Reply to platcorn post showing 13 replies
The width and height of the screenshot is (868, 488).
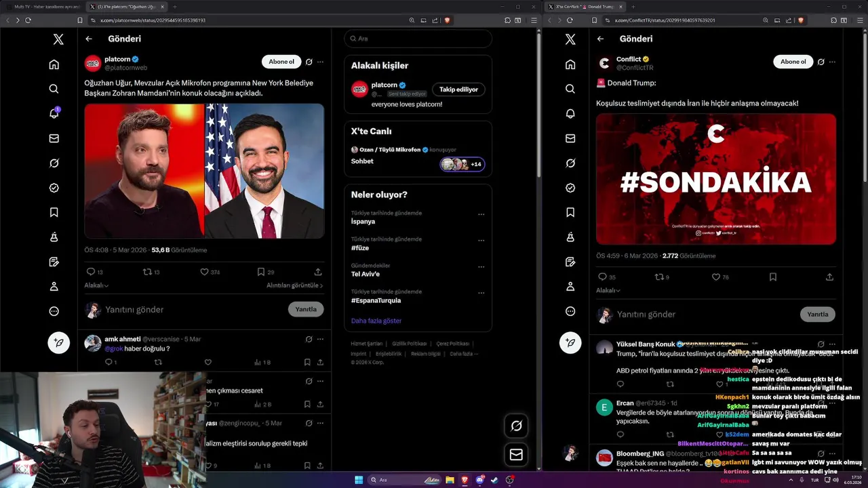pos(90,272)
